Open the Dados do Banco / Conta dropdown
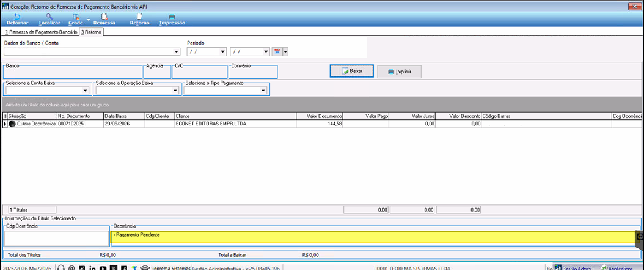 [177, 52]
